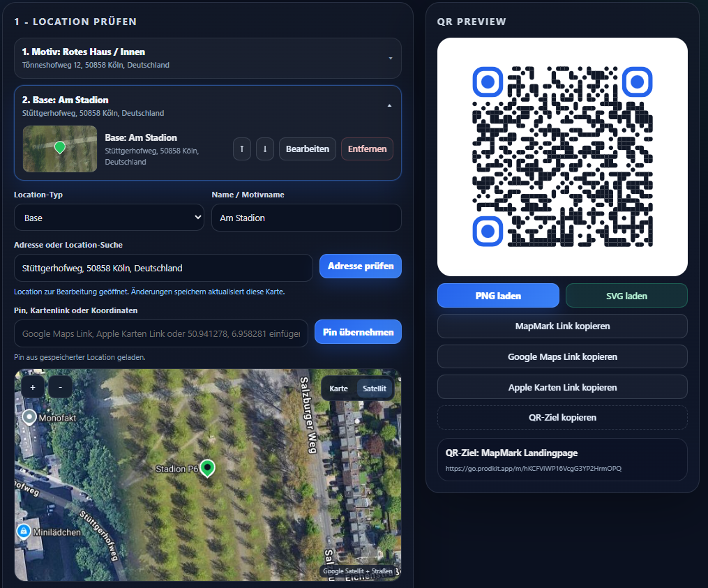708x588 pixels.
Task: Open the Location-Typ dropdown
Action: click(x=109, y=218)
